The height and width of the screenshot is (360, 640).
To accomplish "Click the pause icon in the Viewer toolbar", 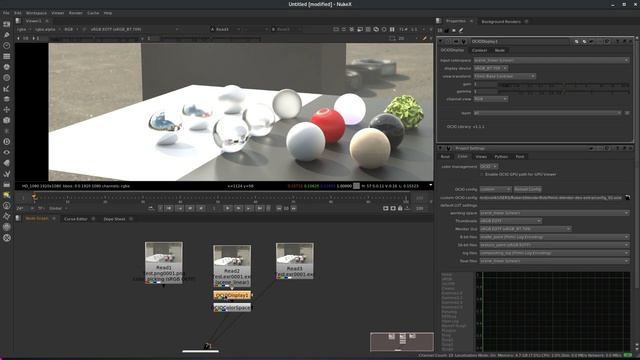I will (392, 29).
